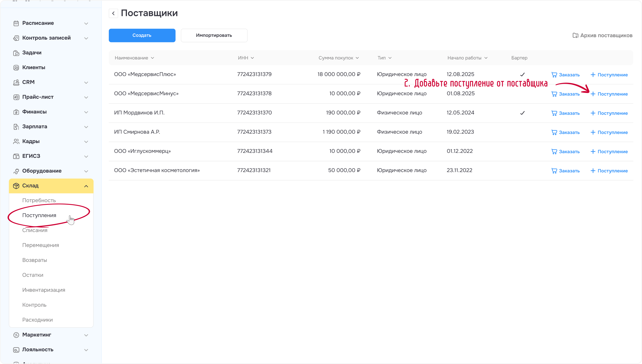This screenshot has height=364, width=642.
Task: Toggle Бартер checkmark for ООО «МедсервисПлюс»
Action: point(522,74)
